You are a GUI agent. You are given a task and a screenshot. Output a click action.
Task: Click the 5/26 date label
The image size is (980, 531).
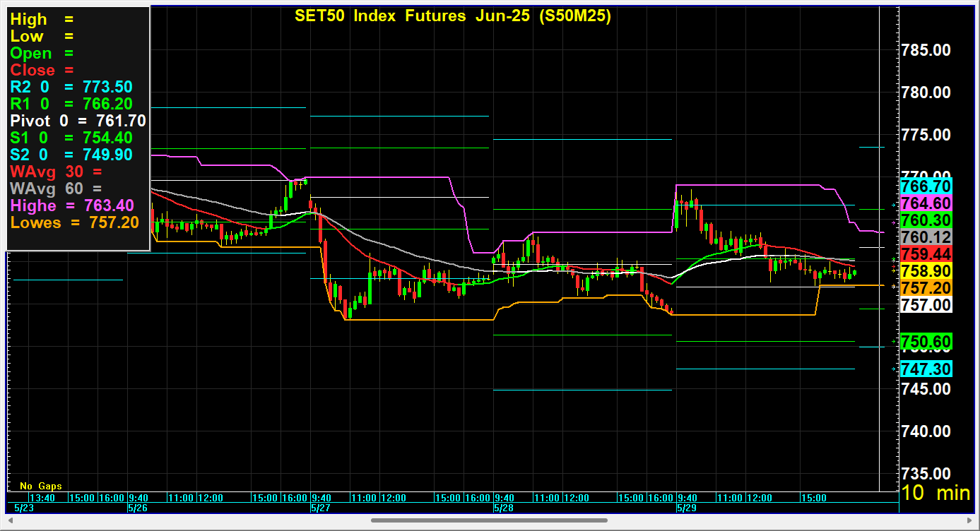(x=138, y=508)
